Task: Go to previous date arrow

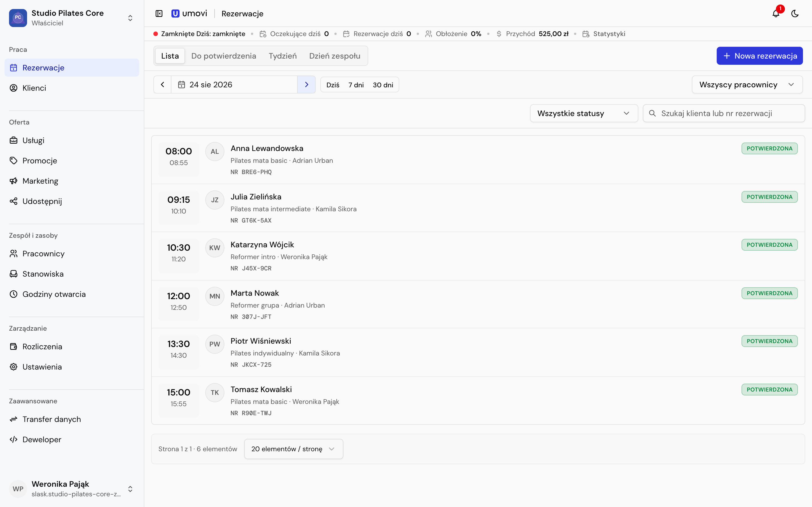Action: [162, 84]
